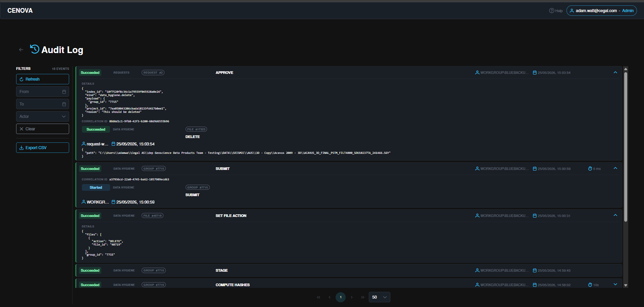The width and height of the screenshot is (644, 307).
Task: Click the To date input field
Action: tap(43, 104)
